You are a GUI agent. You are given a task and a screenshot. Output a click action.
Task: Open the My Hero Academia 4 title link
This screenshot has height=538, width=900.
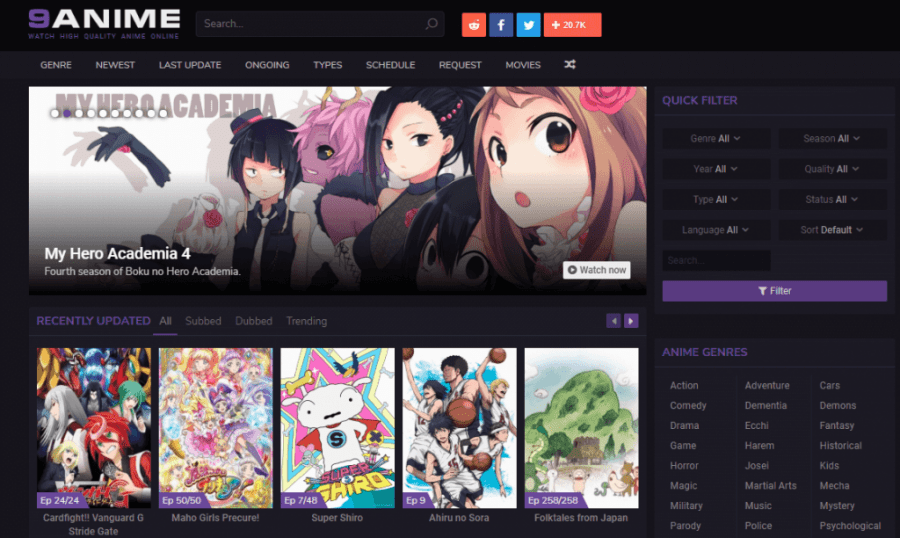coord(117,253)
